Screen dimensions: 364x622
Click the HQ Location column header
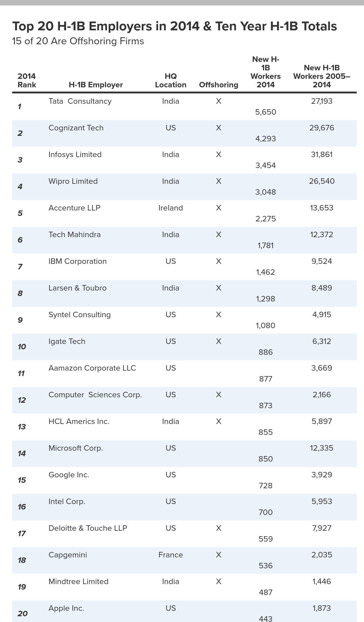pyautogui.click(x=171, y=80)
